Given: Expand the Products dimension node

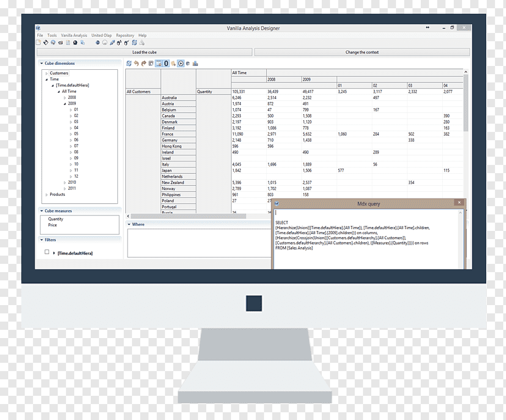Looking at the screenshot, I should point(46,195).
